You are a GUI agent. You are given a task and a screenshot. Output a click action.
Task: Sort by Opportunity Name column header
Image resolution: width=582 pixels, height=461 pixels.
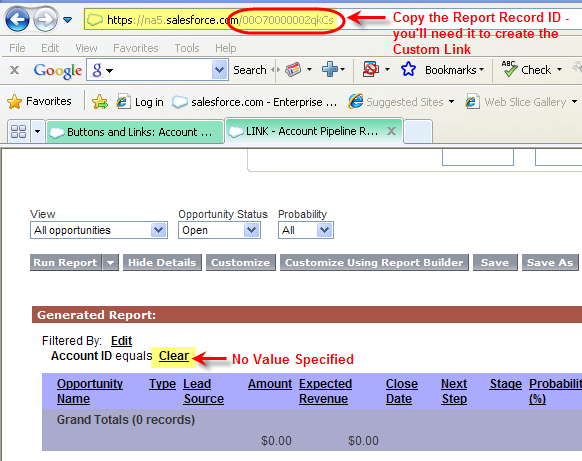89,391
